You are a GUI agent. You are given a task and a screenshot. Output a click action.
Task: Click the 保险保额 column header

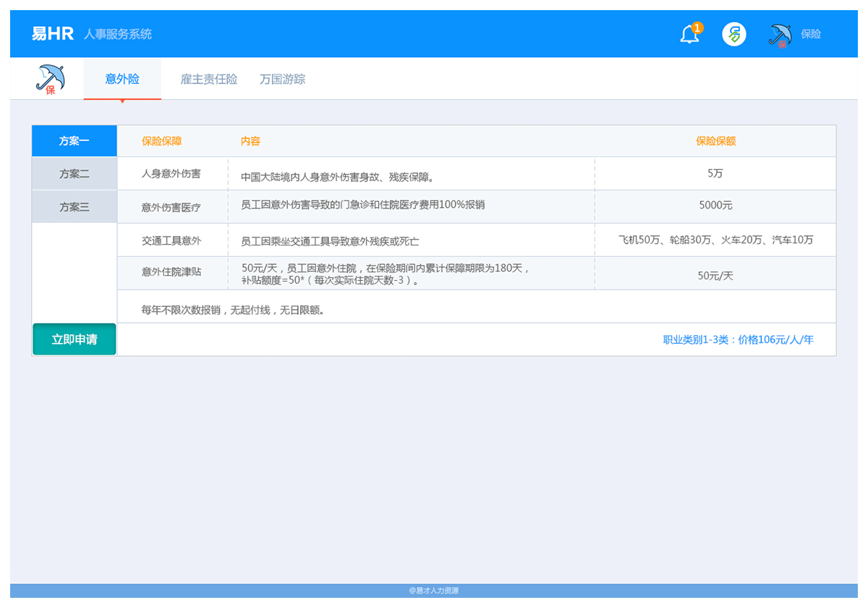(x=716, y=141)
